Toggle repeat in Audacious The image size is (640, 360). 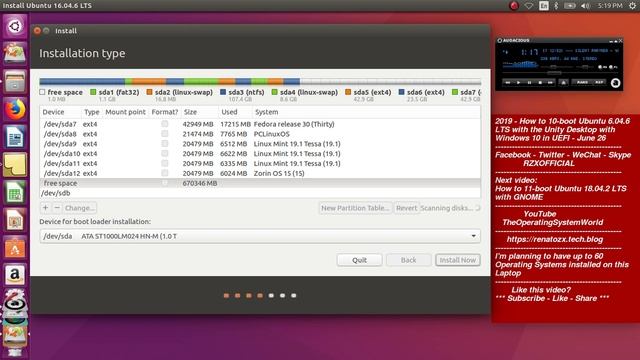(599, 82)
